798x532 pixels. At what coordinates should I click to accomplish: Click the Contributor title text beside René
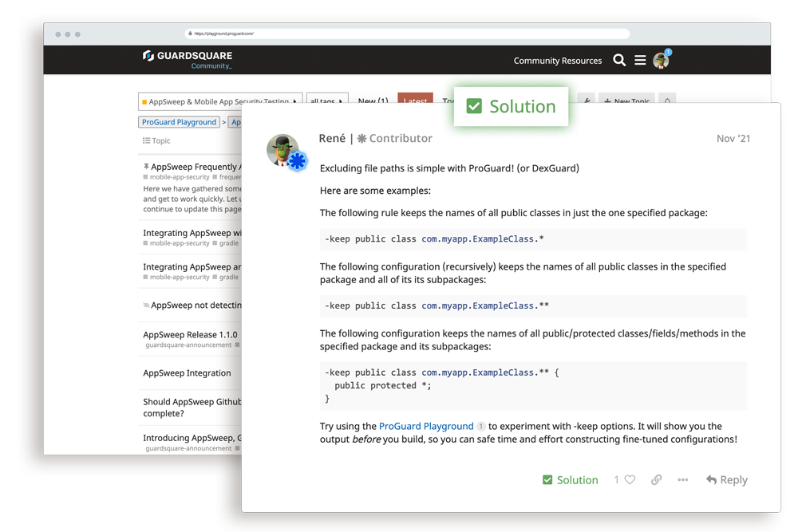point(401,138)
